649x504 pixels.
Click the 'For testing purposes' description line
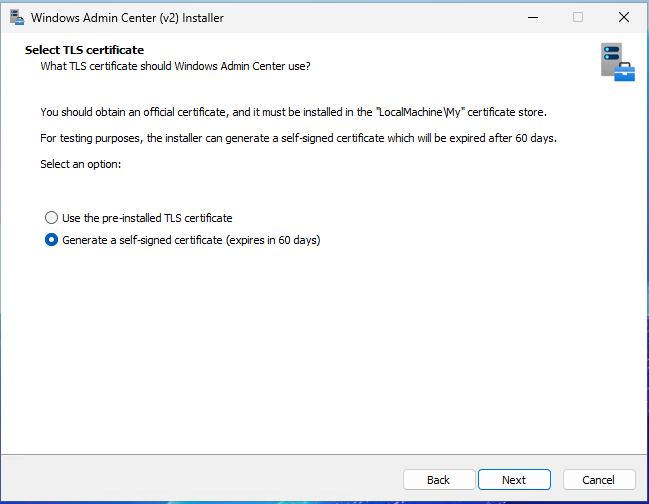click(298, 138)
